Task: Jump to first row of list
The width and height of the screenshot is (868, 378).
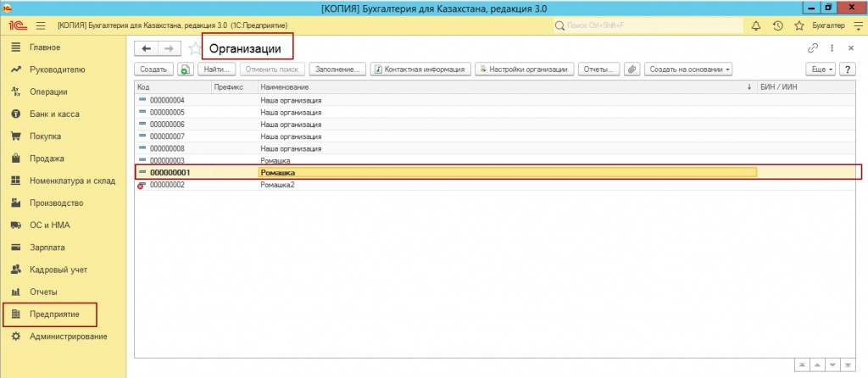Action: point(801,365)
